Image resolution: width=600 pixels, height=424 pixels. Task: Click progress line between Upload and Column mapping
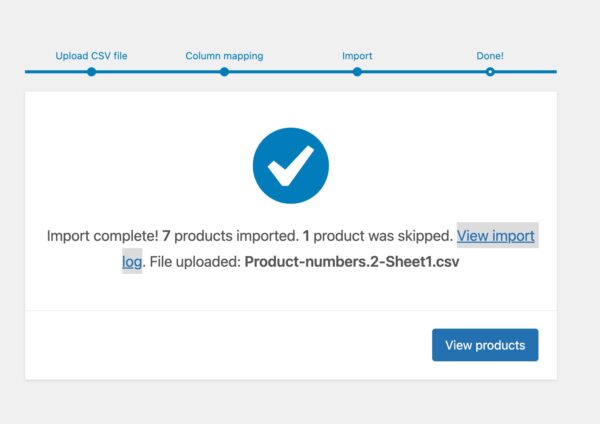(x=157, y=72)
